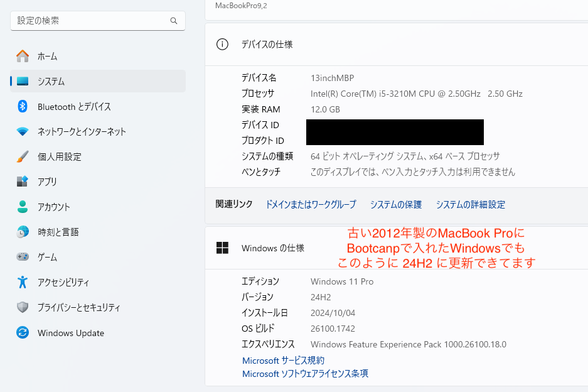The height and width of the screenshot is (392, 588).
Task: Click the エディション label
Action: 260,281
